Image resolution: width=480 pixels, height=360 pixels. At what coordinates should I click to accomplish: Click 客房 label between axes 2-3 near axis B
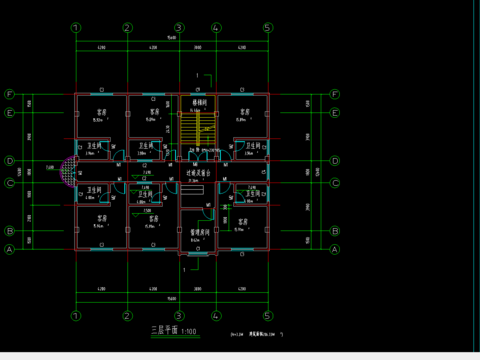pos(154,218)
